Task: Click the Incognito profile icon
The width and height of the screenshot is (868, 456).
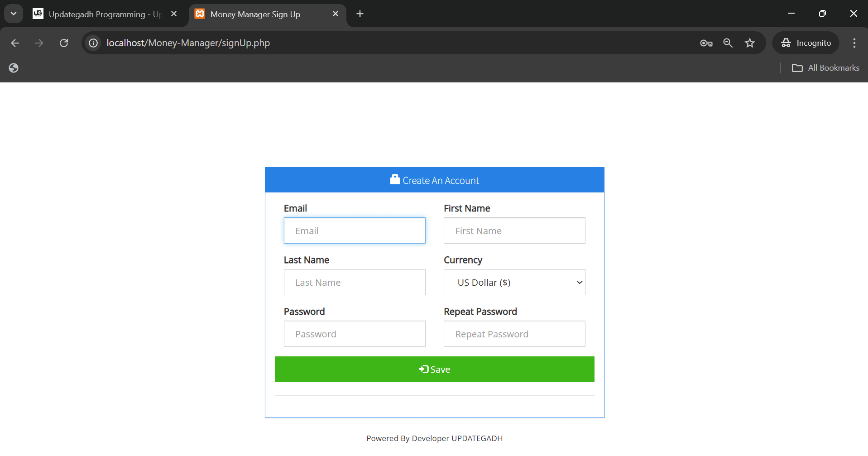Action: click(x=786, y=43)
